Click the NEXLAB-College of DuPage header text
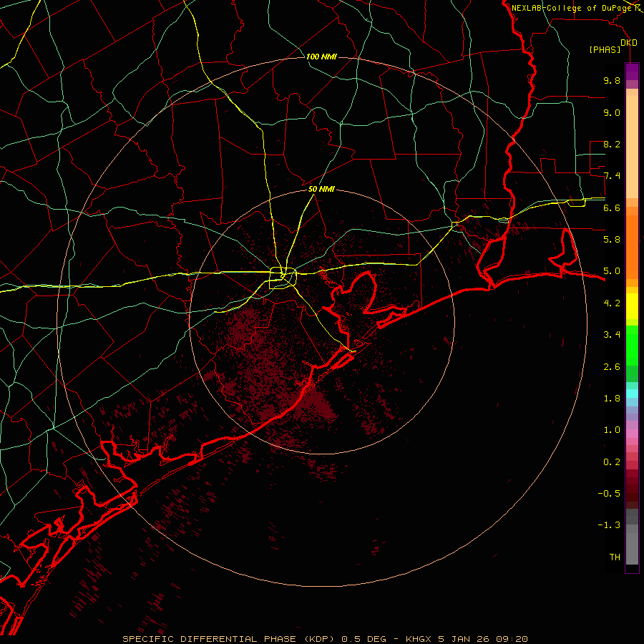The height and width of the screenshot is (644, 644). (x=572, y=8)
